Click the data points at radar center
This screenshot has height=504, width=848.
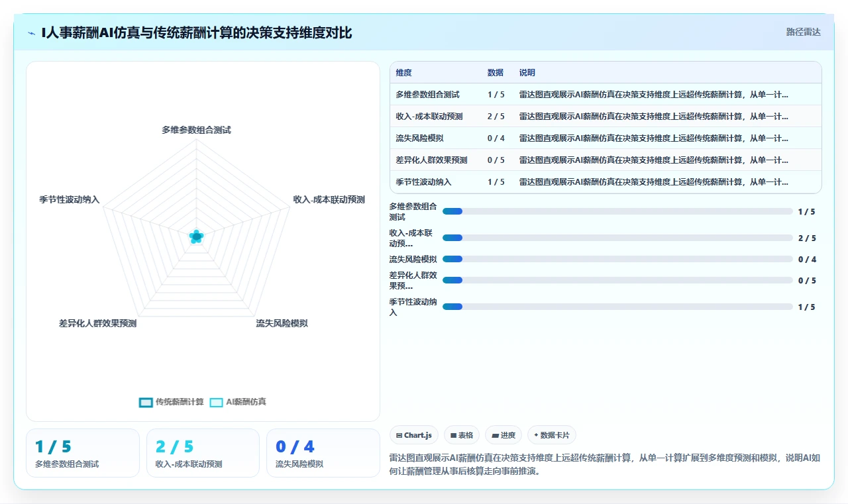pos(196,236)
